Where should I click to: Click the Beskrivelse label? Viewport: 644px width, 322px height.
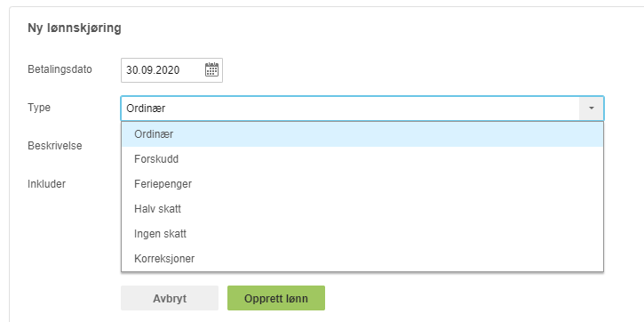(54, 146)
